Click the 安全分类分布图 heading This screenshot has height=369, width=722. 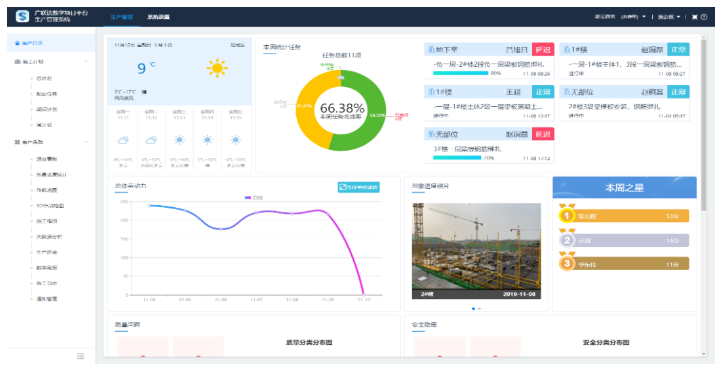606,342
